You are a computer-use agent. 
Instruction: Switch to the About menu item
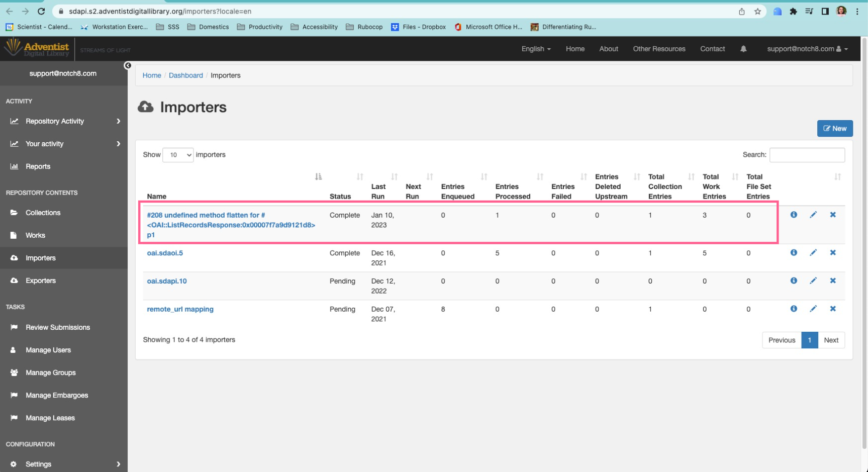608,48
